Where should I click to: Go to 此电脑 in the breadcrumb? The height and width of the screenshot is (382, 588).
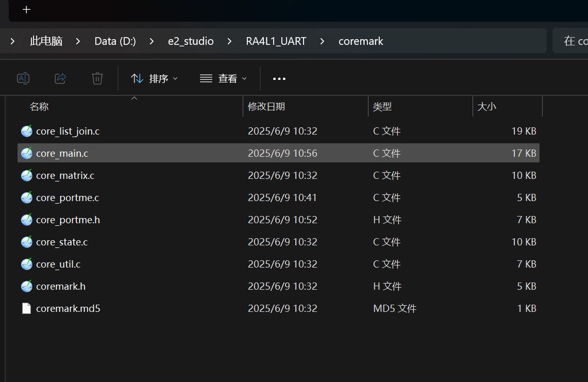(46, 41)
